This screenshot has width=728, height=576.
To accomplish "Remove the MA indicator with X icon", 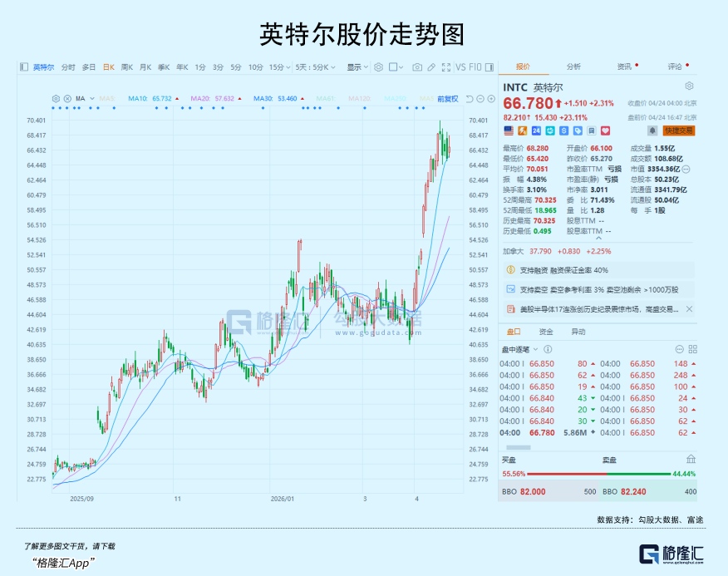I will click(67, 98).
